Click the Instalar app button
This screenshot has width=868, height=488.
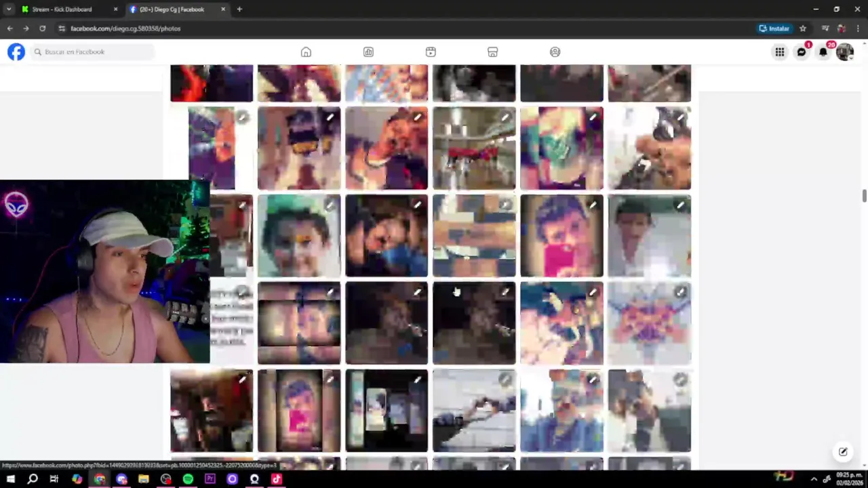point(774,28)
